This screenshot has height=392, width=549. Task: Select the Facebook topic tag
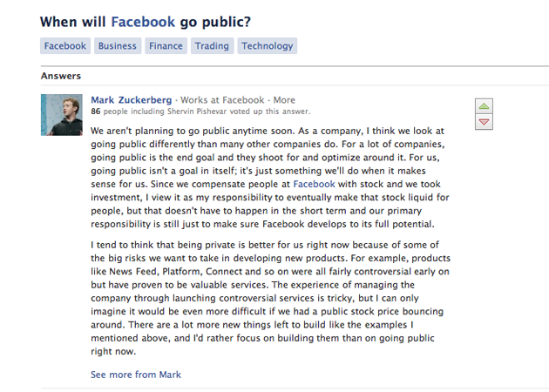pyautogui.click(x=65, y=46)
